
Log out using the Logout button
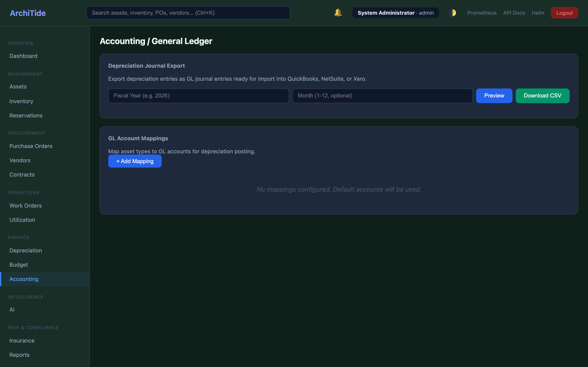tap(564, 13)
